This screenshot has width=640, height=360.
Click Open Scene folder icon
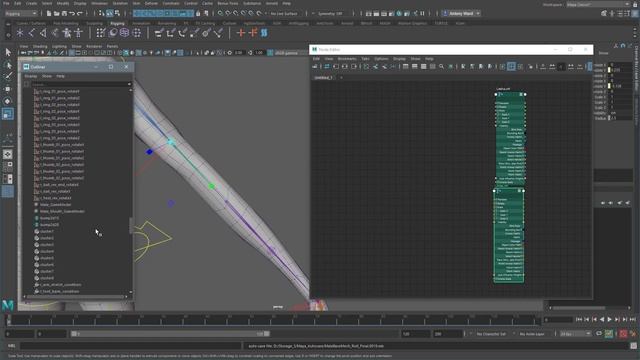[x=57, y=13]
